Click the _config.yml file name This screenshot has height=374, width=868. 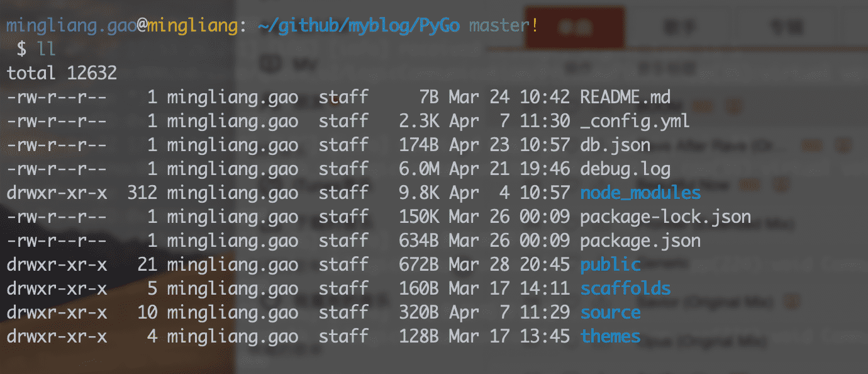[x=635, y=121]
